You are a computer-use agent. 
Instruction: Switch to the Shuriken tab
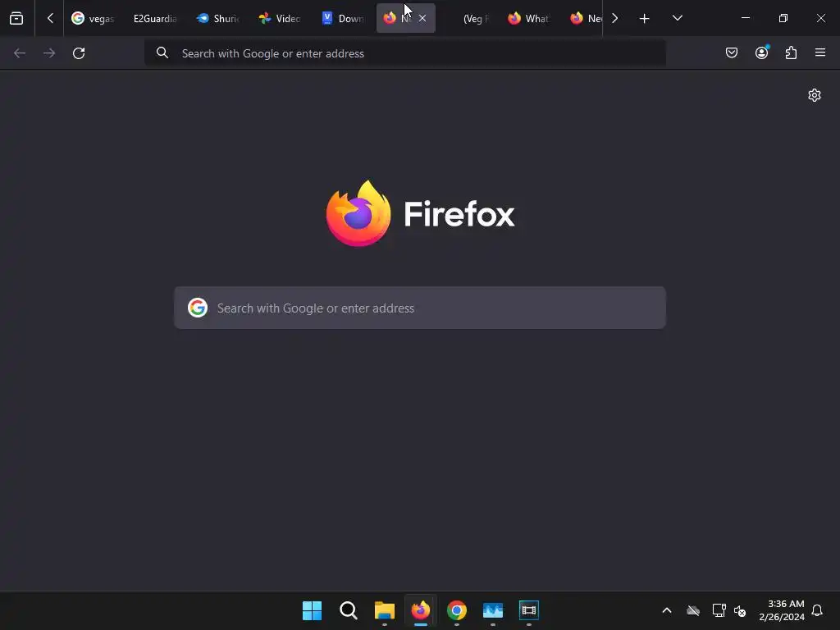pos(217,19)
